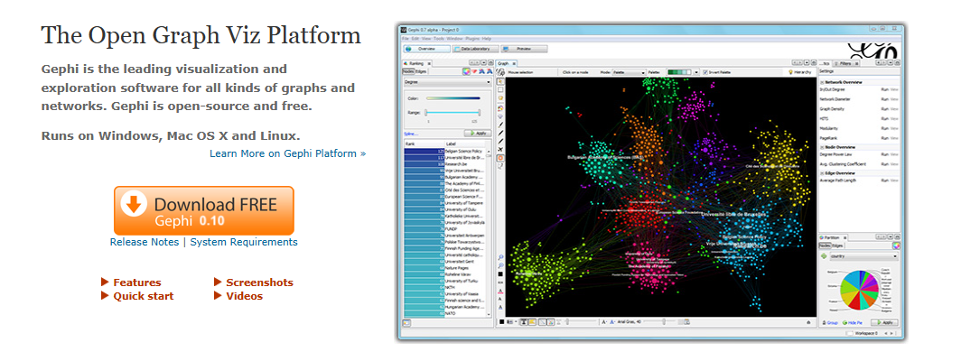Image resolution: width=980 pixels, height=352 pixels.
Task: Go to the Quick start link
Action: coord(143,296)
